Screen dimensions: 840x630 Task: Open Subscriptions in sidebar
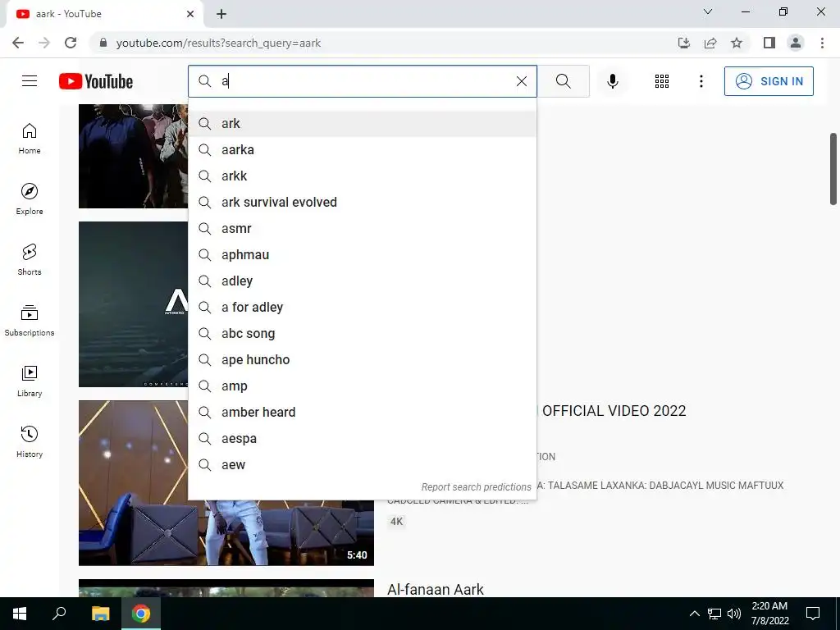click(30, 321)
